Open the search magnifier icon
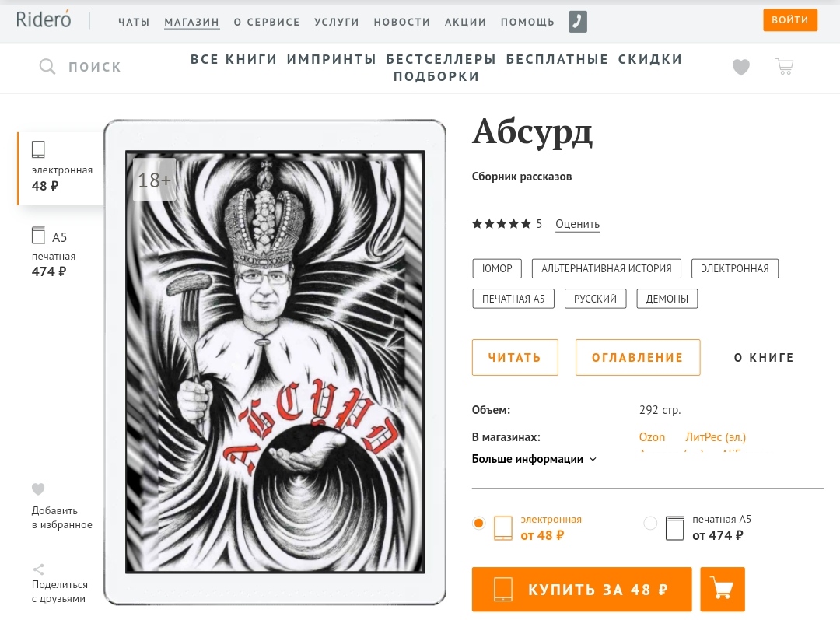840x620 pixels. point(47,66)
